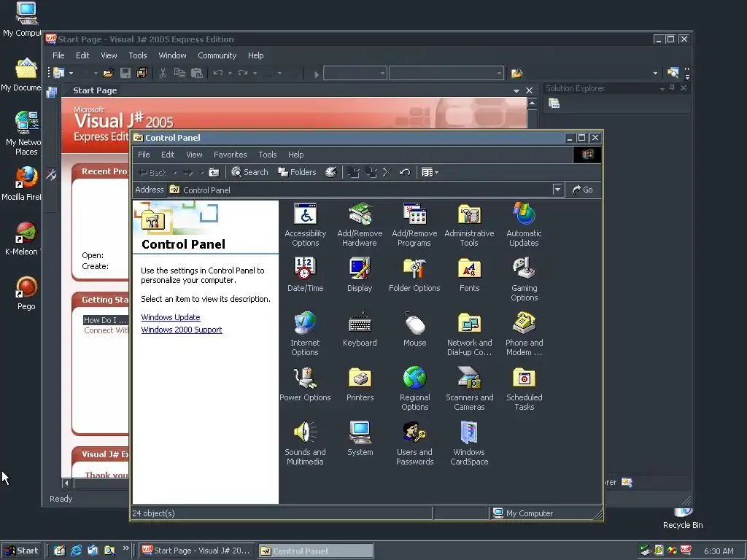
Task: Click the How Do I link on Start Page
Action: point(105,320)
